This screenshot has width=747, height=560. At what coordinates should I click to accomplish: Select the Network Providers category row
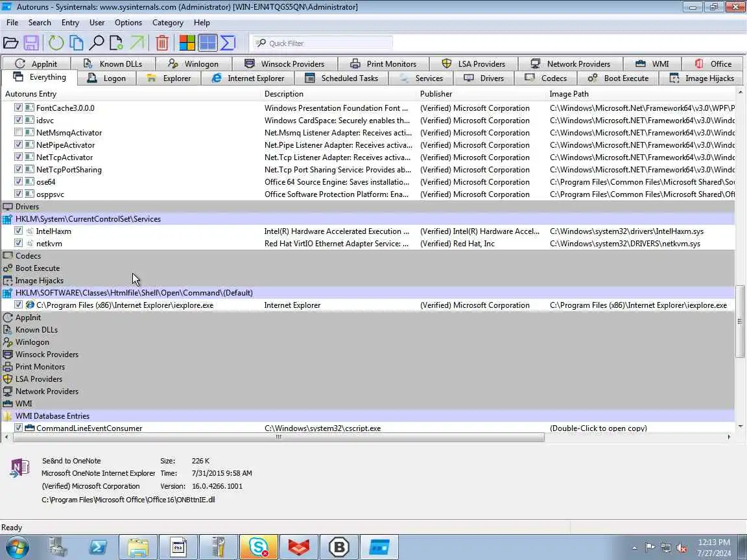click(368, 391)
